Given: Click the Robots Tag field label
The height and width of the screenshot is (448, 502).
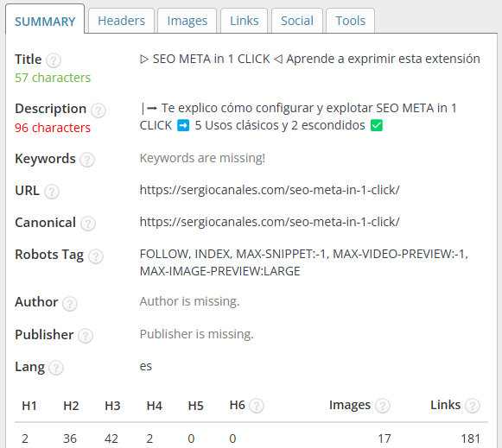Looking at the screenshot, I should click(x=49, y=256).
